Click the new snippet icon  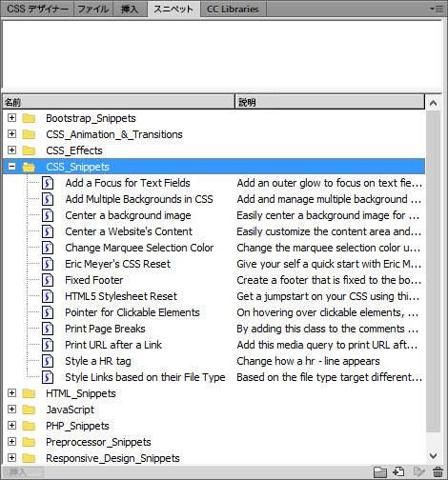pyautogui.click(x=398, y=471)
